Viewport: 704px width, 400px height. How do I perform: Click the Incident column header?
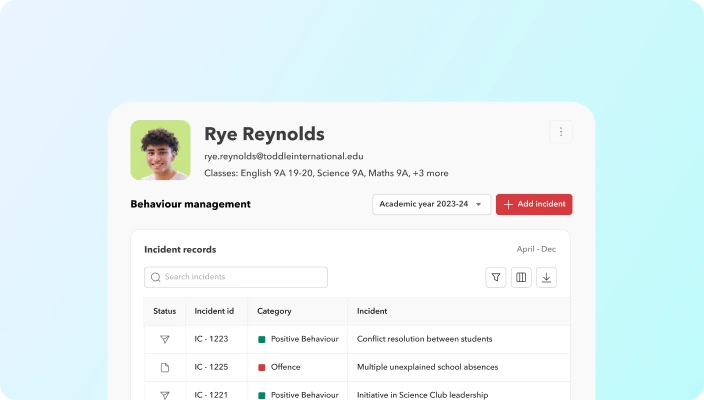372,311
